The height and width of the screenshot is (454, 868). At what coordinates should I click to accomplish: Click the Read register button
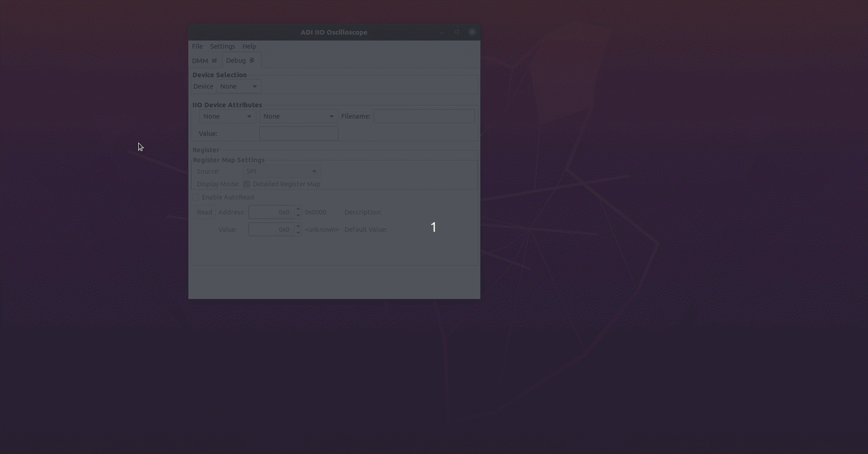click(x=205, y=212)
